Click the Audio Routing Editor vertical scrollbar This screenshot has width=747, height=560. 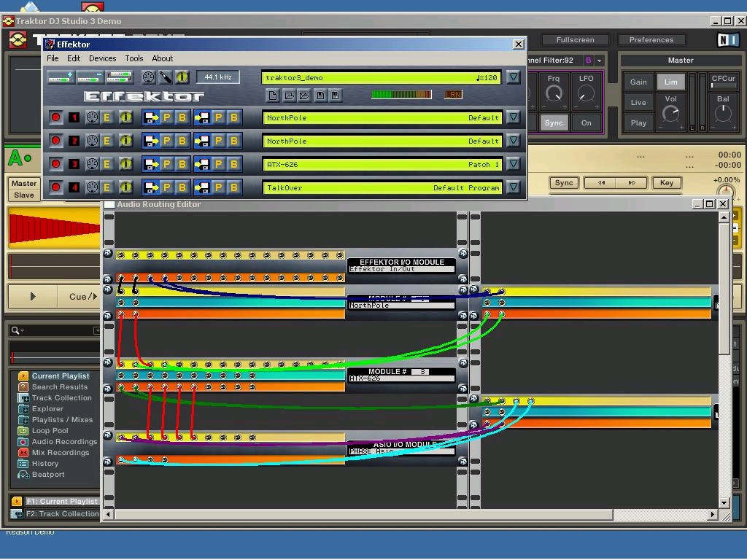[x=724, y=289]
